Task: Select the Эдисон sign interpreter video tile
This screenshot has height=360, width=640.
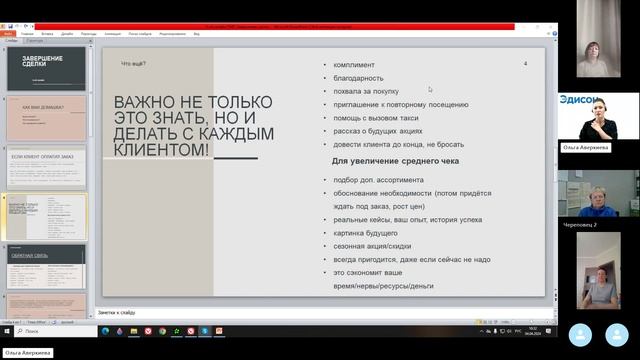Action: tap(599, 116)
